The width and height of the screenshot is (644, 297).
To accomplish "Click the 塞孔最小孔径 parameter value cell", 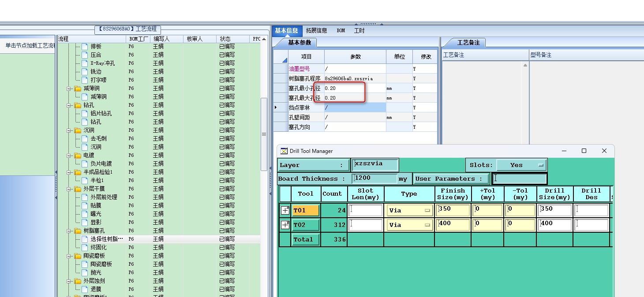I will [355, 88].
